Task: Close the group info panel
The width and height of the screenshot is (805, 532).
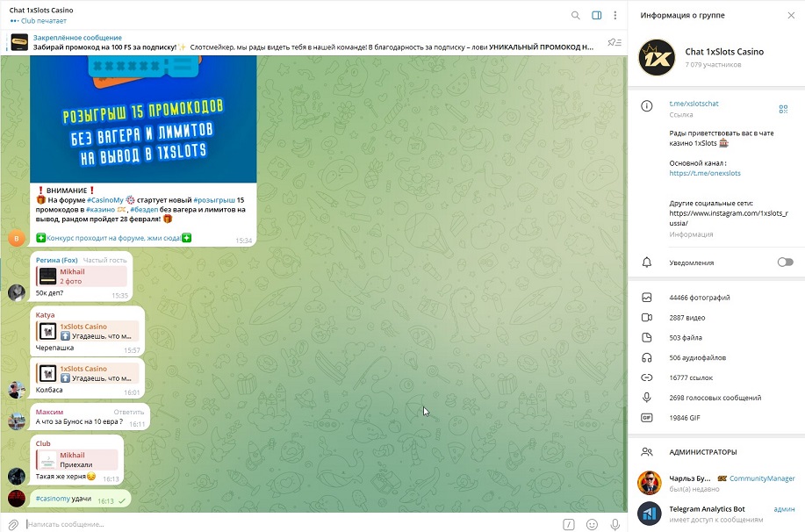Action: 791,16
